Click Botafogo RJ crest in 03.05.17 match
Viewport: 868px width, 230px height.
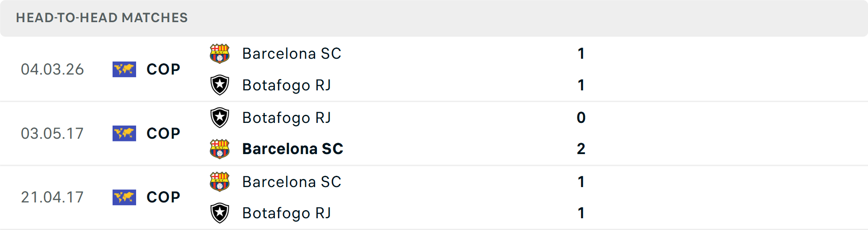220,117
